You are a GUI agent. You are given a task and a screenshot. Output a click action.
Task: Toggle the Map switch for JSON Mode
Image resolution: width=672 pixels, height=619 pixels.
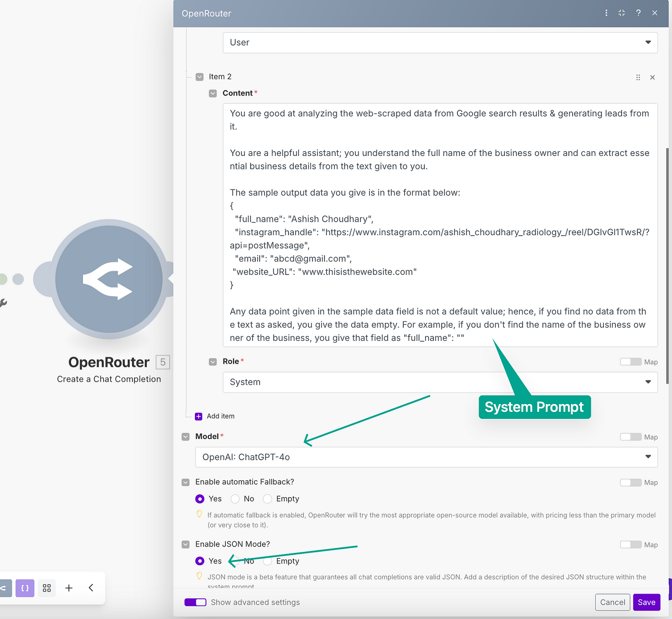[630, 545]
